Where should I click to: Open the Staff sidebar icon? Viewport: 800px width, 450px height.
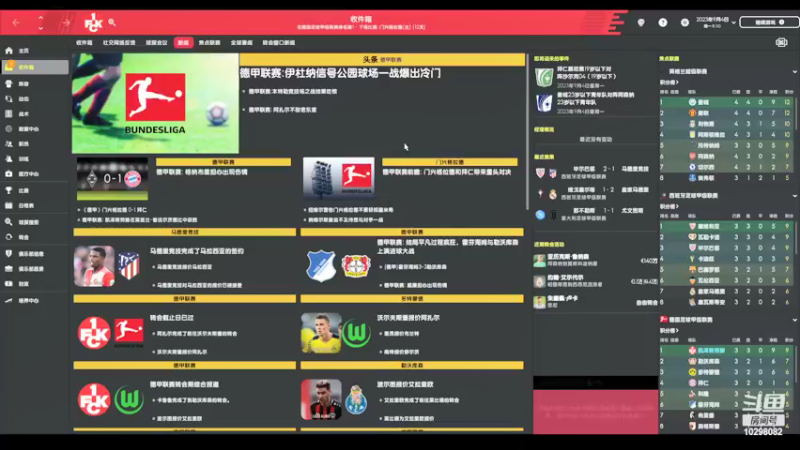[9, 144]
